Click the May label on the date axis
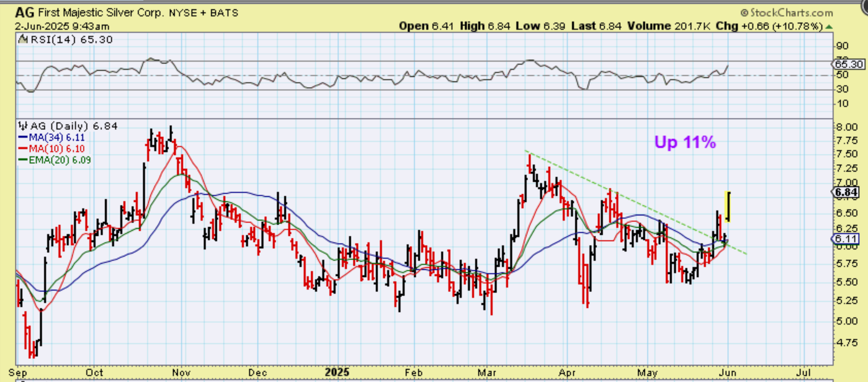Viewport: 868px width, 382px height. point(647,373)
